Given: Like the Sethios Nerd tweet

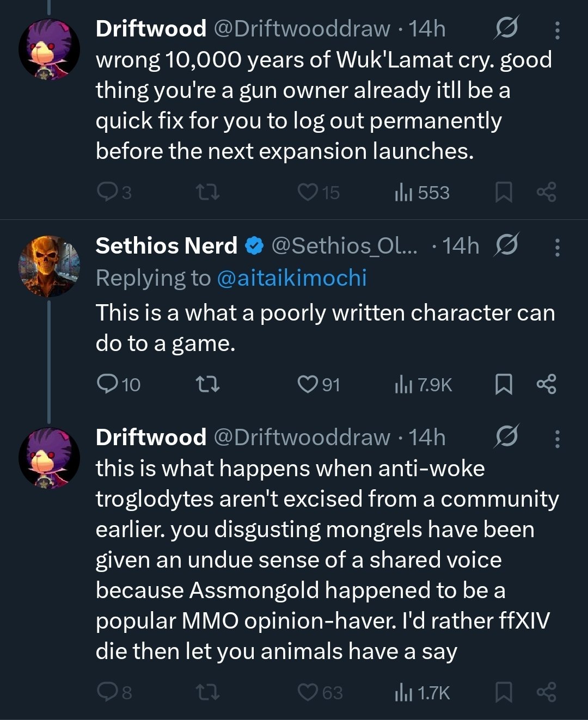Looking at the screenshot, I should pos(308,385).
